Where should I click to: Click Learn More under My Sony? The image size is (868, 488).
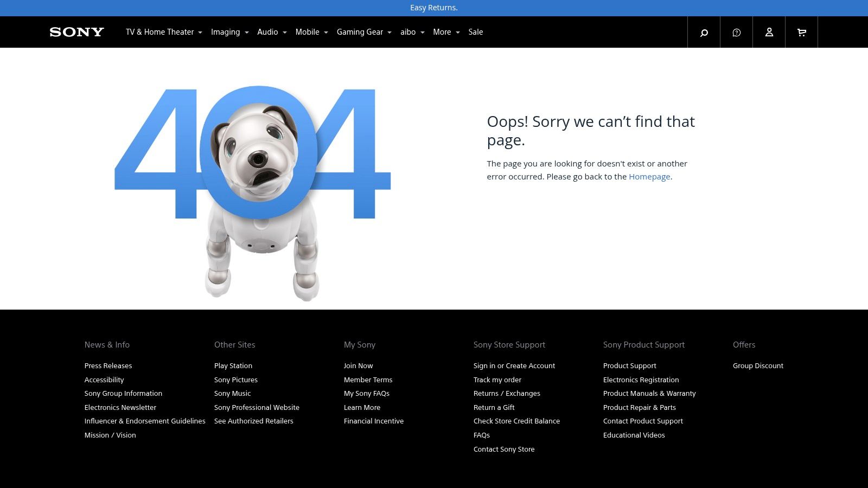tap(362, 408)
